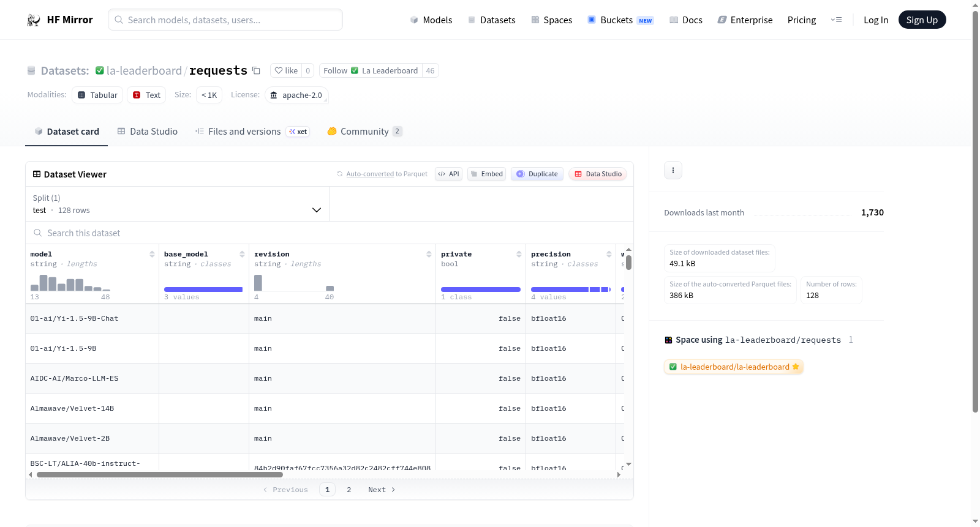Click the API button
980x527 pixels.
448,174
